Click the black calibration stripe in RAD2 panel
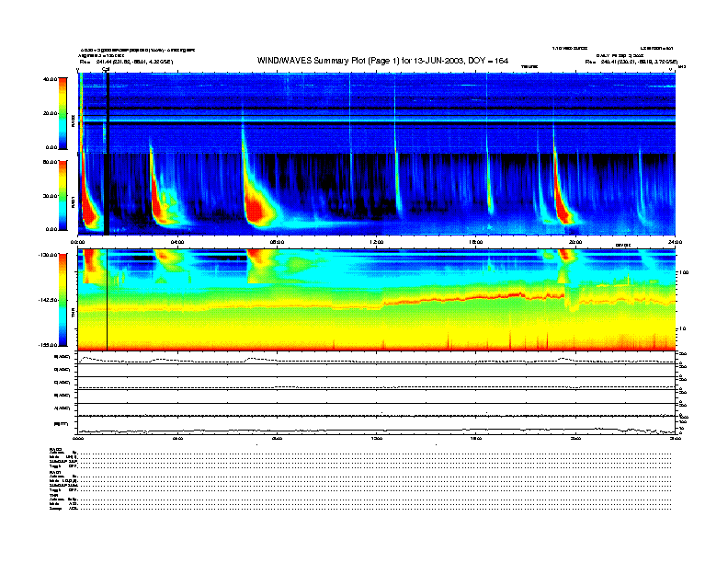 [107, 113]
